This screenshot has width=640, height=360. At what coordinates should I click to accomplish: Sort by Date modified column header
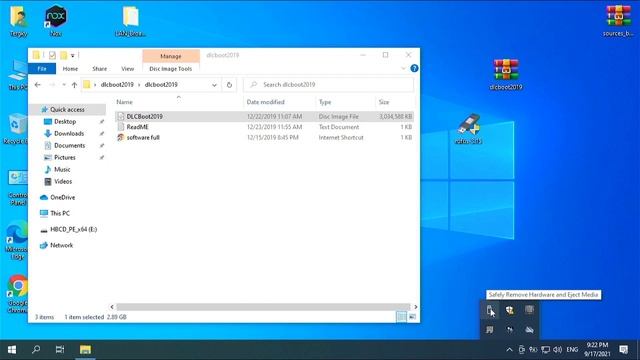280,102
